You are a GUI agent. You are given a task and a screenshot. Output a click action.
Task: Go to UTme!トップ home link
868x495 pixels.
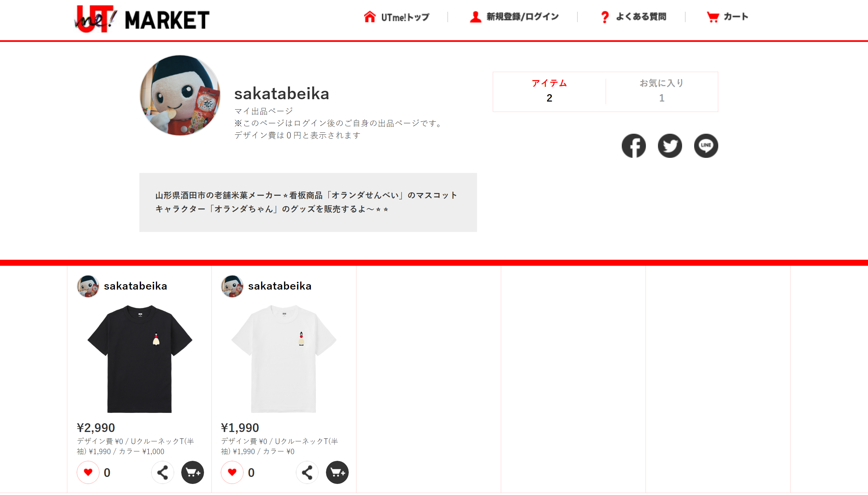tap(396, 17)
